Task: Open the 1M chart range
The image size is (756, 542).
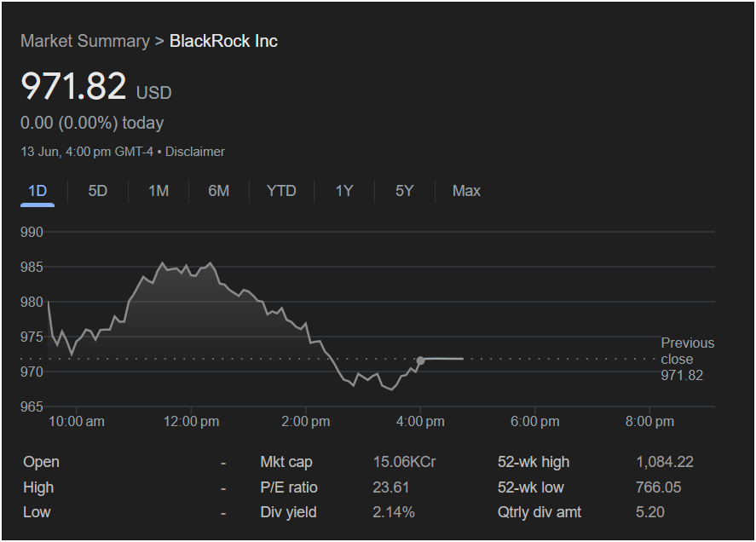Action: pyautogui.click(x=159, y=191)
